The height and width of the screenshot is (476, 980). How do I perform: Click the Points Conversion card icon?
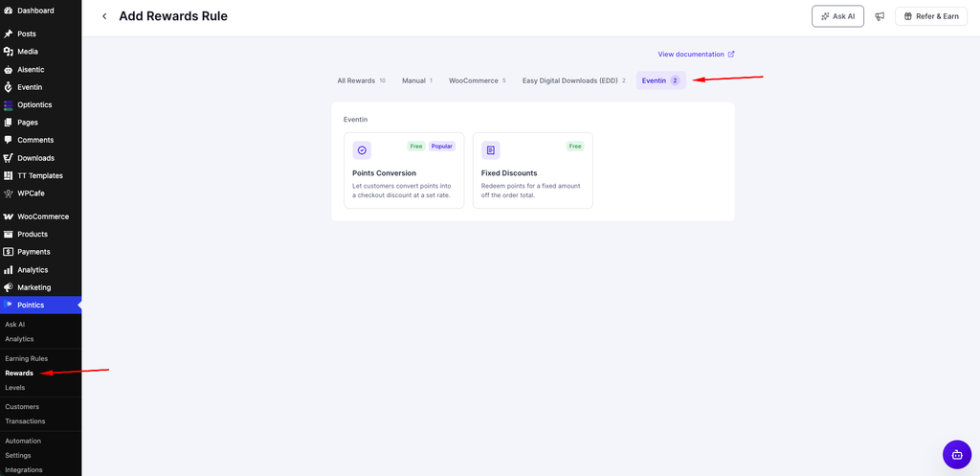[362, 150]
